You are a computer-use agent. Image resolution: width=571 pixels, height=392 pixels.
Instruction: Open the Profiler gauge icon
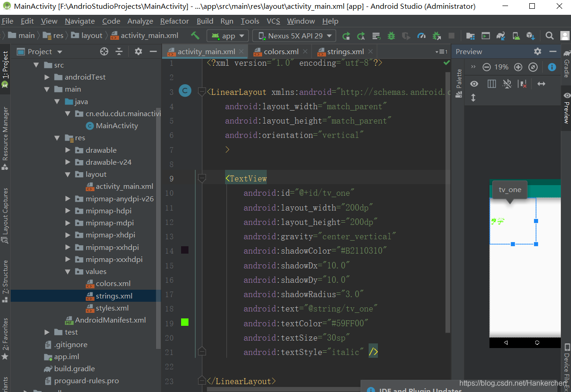[421, 36]
